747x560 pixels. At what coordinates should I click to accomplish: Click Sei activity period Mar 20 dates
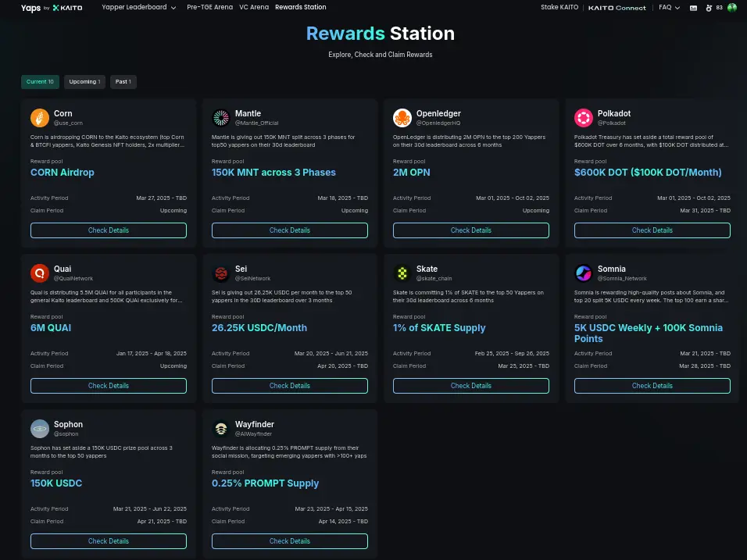click(331, 353)
